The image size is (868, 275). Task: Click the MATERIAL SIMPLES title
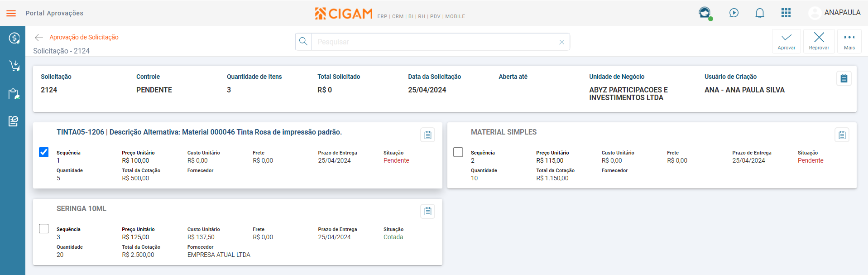pos(504,132)
